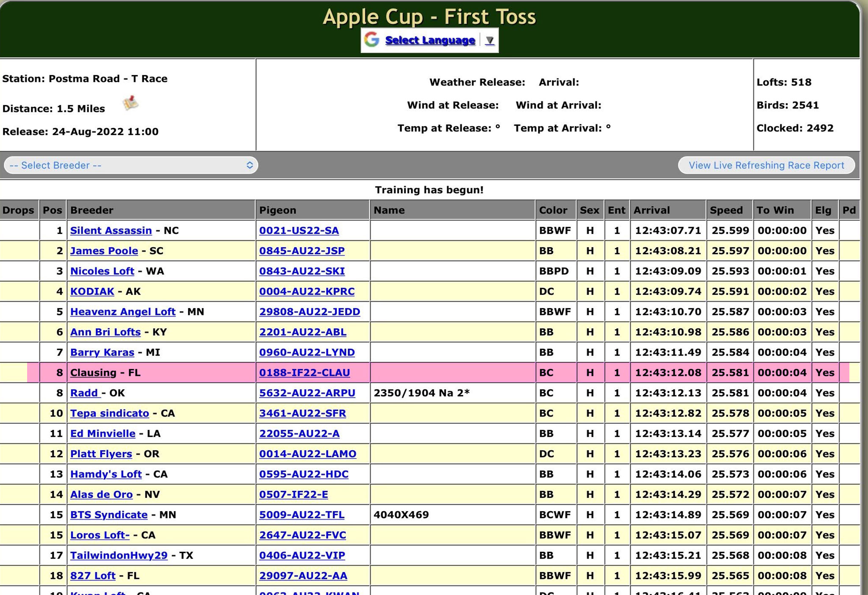The image size is (868, 595).
Task: Open the Select Breeder dropdown
Action: click(131, 165)
